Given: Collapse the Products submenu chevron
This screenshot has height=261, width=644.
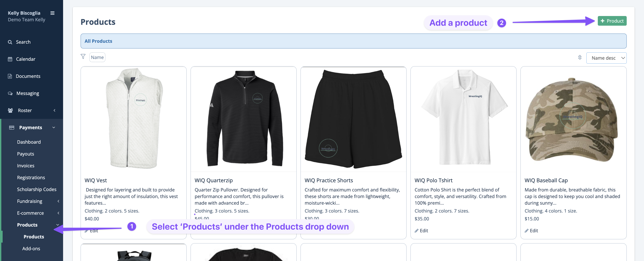Looking at the screenshot, I should (x=57, y=225).
